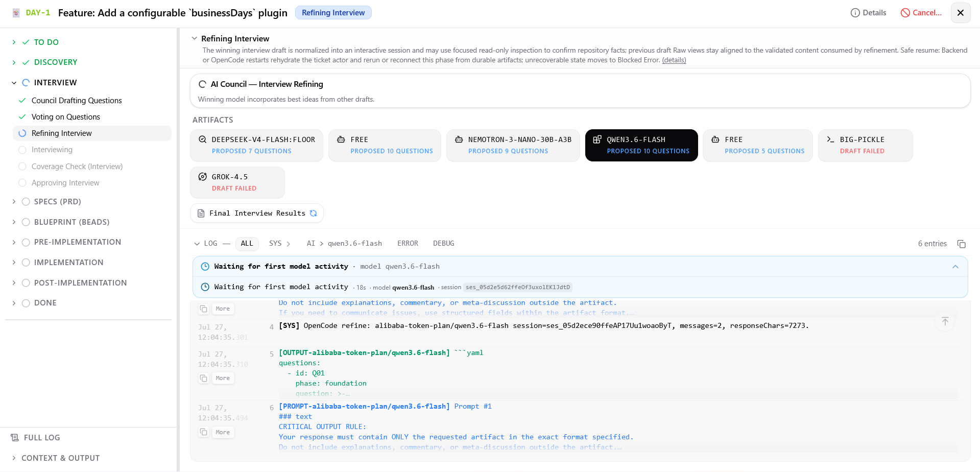Click the BIG-PICKLE terminal icon
980x472 pixels.
tap(830, 139)
